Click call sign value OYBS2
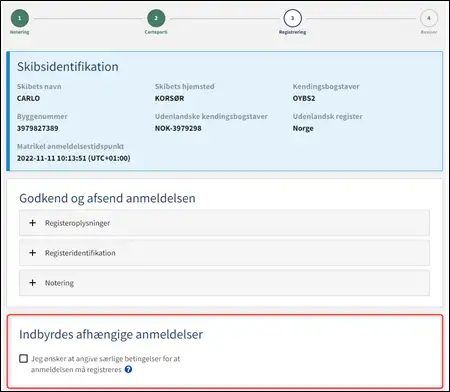The width and height of the screenshot is (450, 392). (304, 98)
